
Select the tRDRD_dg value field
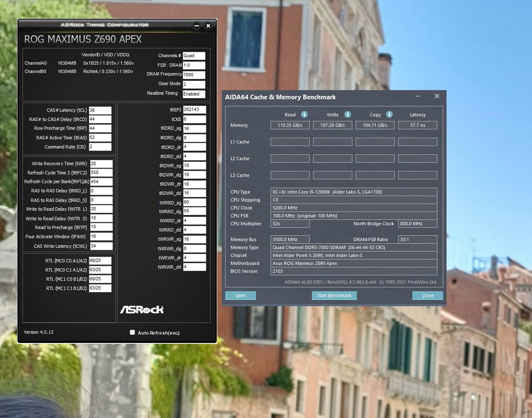point(194,138)
